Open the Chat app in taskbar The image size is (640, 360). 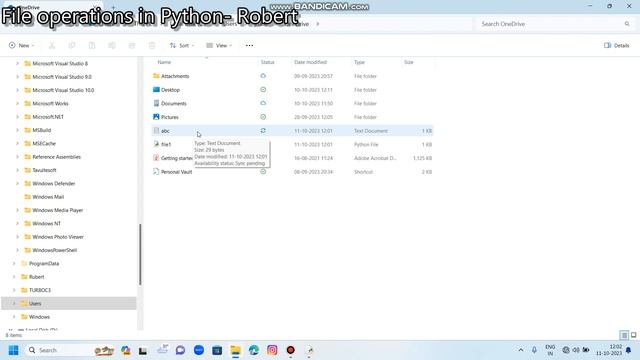(180, 350)
